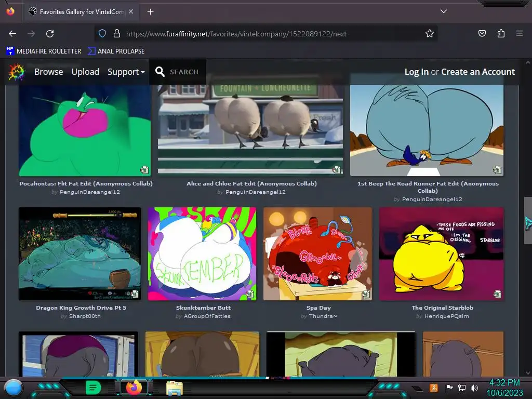Open the Original Starblob thumbnail

pos(442,254)
